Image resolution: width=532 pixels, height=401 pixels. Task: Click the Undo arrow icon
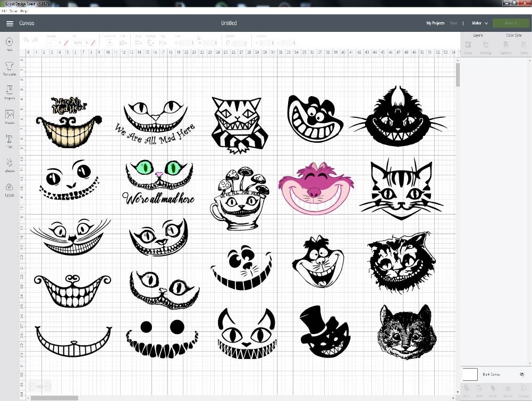coord(26,40)
